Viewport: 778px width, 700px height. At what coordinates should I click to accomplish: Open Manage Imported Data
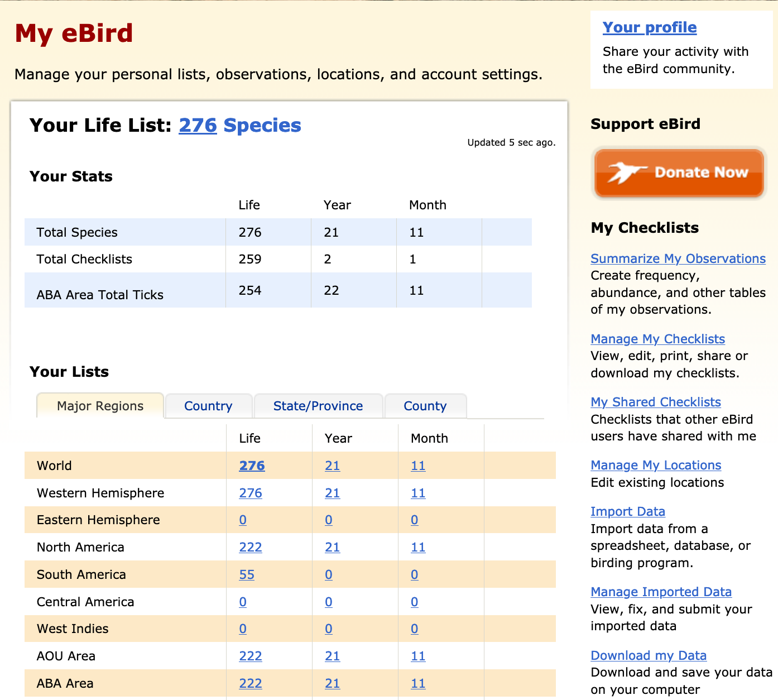[661, 592]
